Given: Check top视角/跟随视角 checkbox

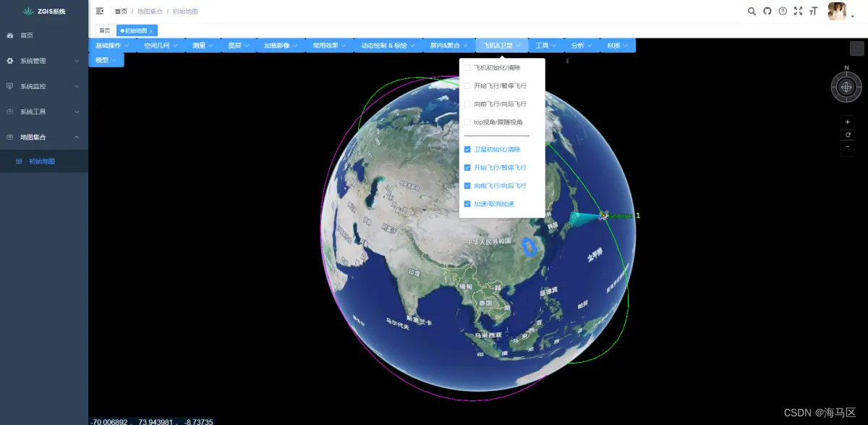Looking at the screenshot, I should point(467,122).
